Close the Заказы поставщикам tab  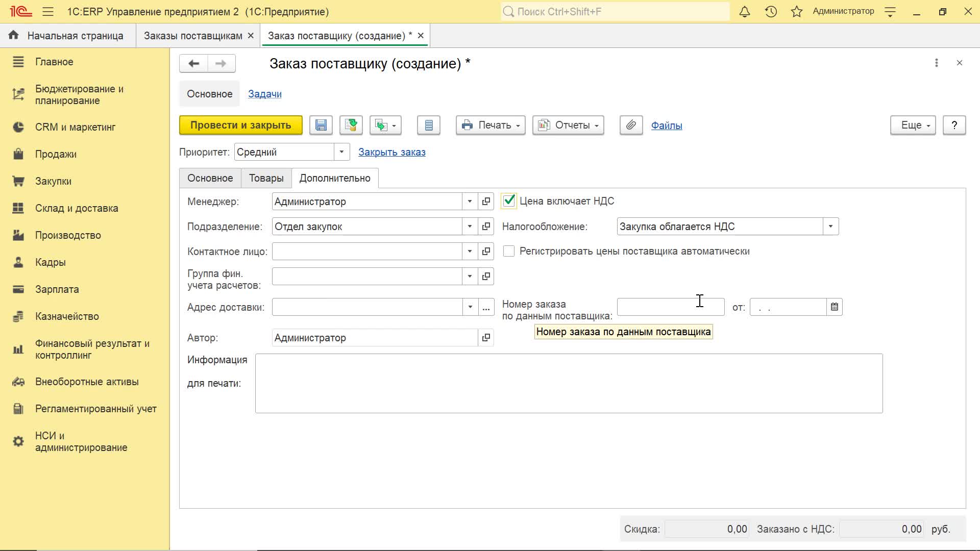(x=251, y=36)
